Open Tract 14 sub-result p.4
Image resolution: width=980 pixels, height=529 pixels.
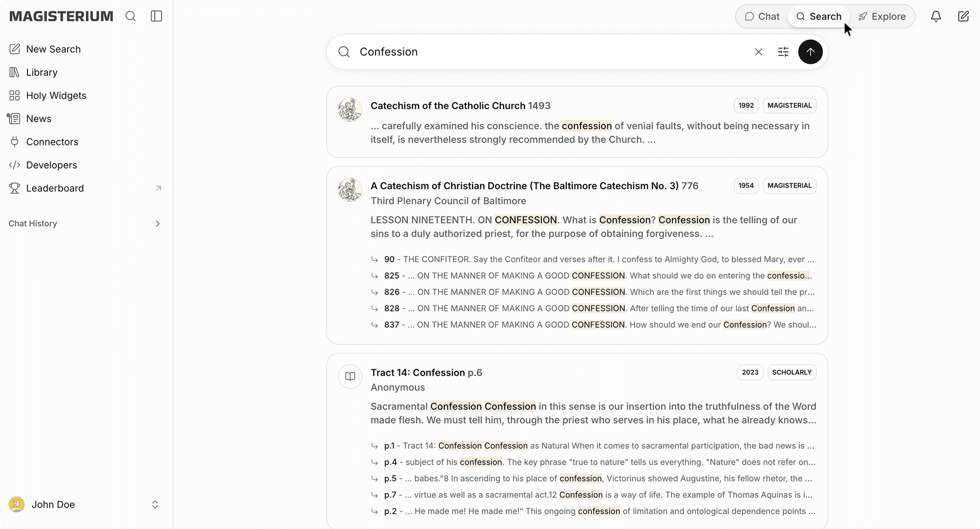tap(593, 462)
